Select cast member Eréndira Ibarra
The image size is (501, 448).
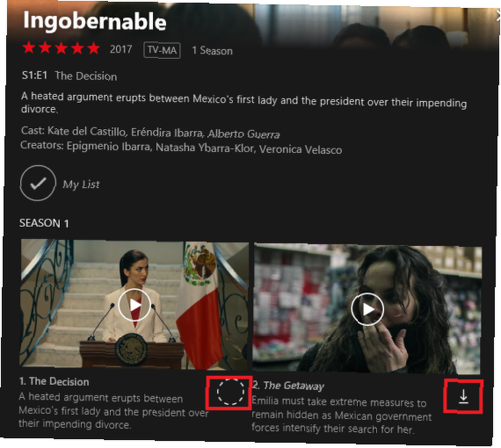click(167, 133)
